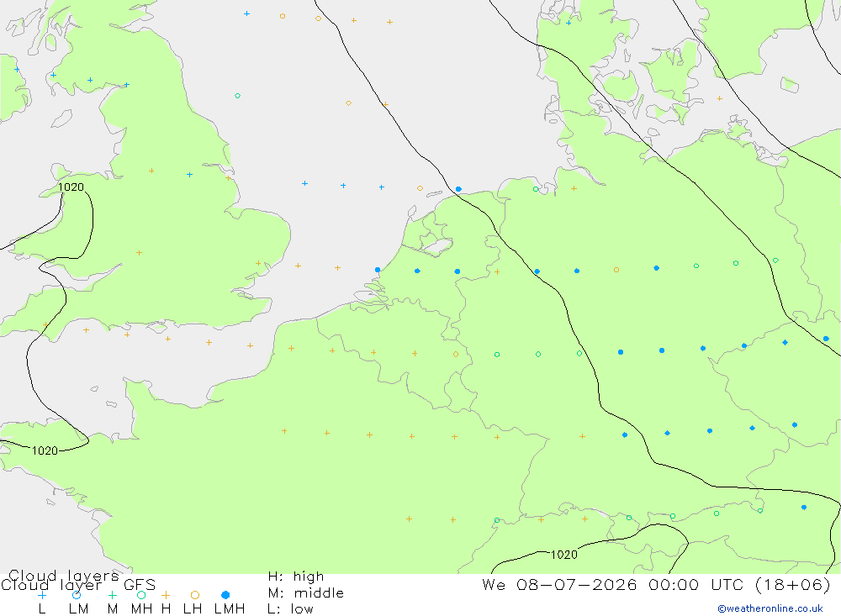Click the filled blue dot on the Dutch coast isobar

(458, 189)
